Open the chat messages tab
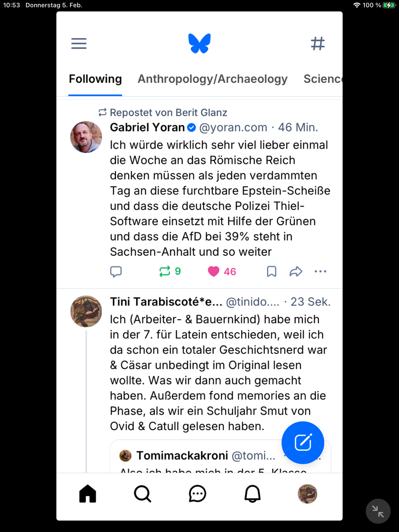Viewport: 399px width, 532px height. [197, 494]
